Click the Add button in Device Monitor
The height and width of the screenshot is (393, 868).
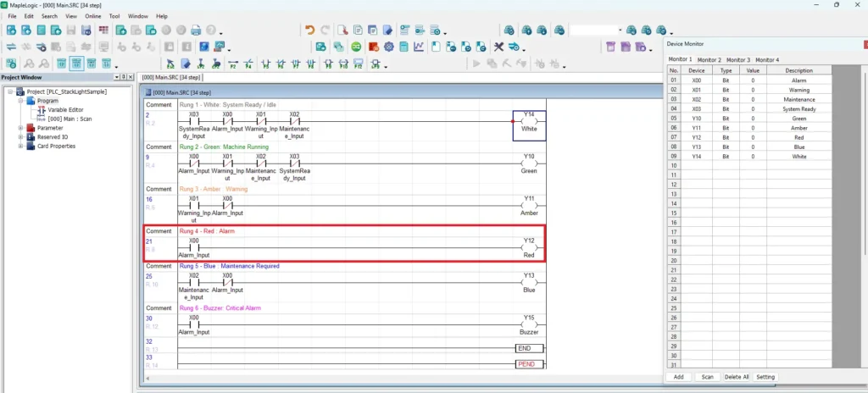tap(678, 377)
